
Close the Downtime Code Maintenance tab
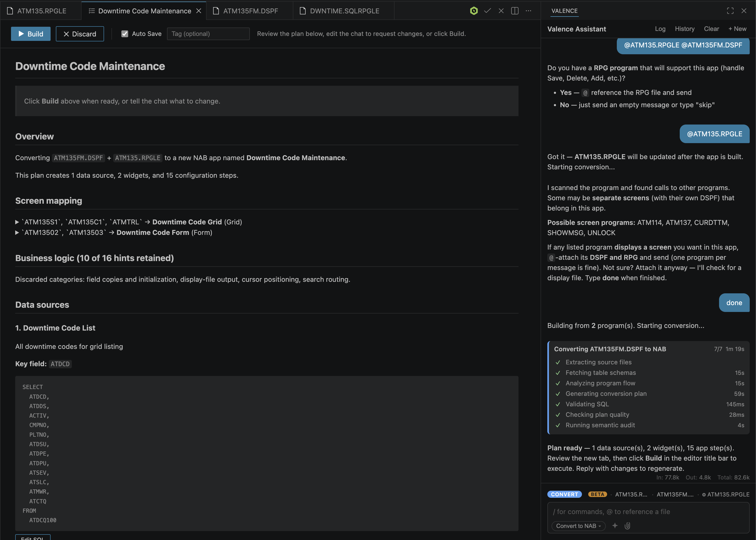click(x=199, y=11)
